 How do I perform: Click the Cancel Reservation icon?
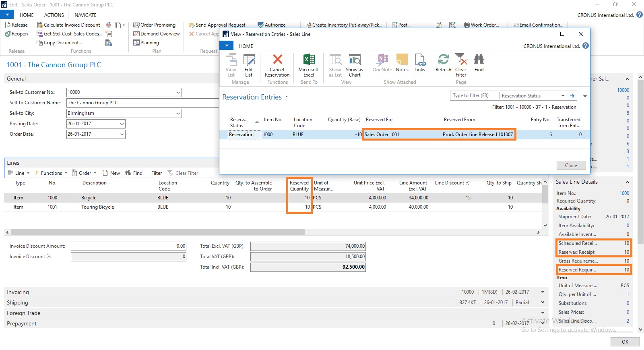tap(277, 60)
